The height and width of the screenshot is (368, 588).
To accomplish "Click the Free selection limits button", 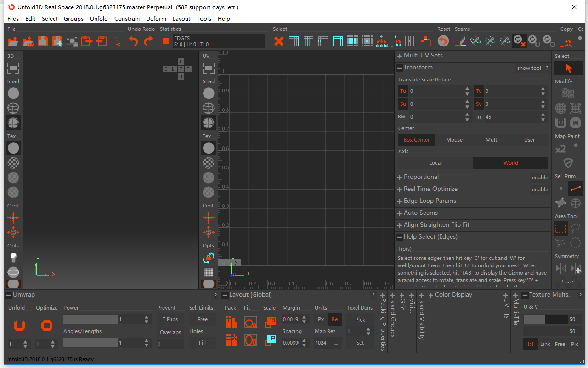I will pos(203,319).
